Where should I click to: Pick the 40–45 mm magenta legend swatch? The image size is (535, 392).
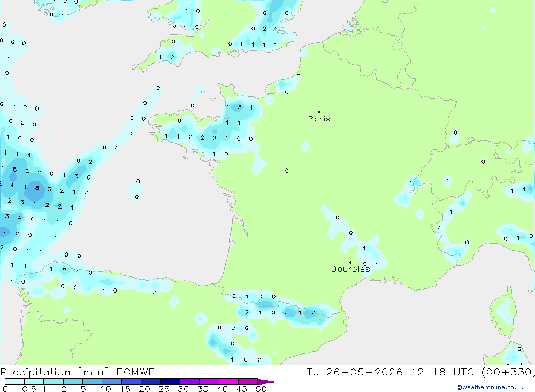[228, 381]
